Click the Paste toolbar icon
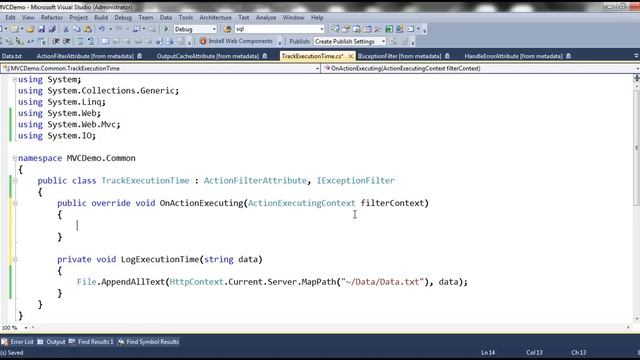This screenshot has width=640, height=360. tap(88, 29)
